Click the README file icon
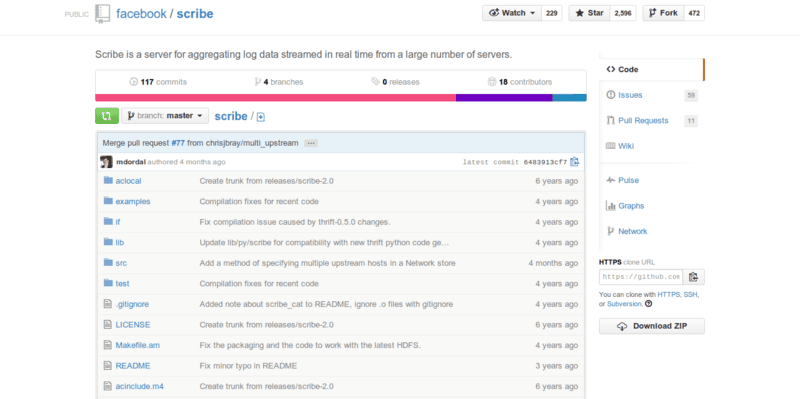Image resolution: width=800 pixels, height=399 pixels. pos(107,365)
